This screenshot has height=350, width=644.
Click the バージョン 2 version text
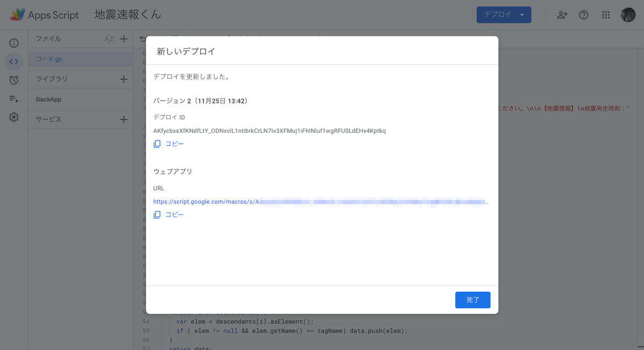(200, 101)
